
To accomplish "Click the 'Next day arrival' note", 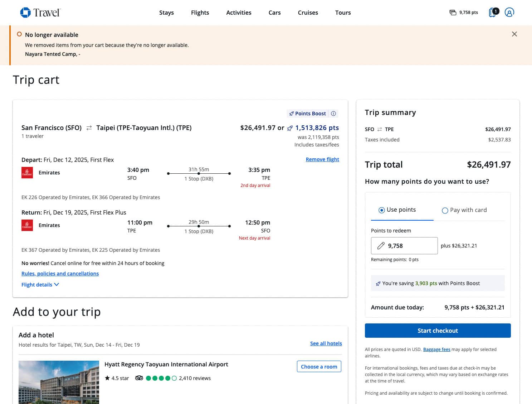I will coord(254,238).
